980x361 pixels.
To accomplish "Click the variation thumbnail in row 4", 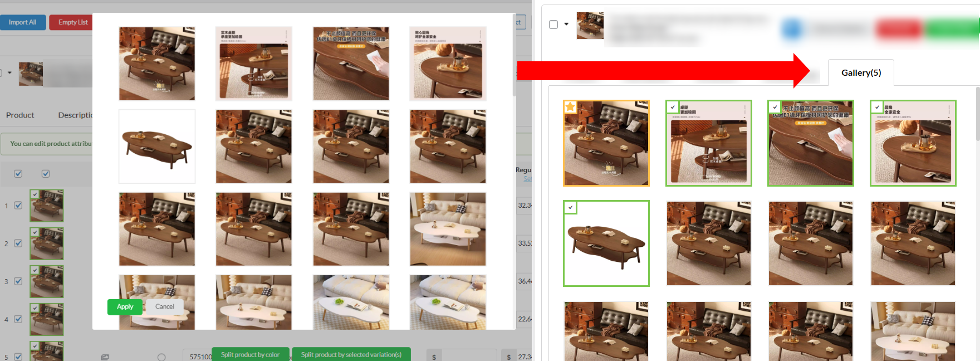I will (47, 319).
